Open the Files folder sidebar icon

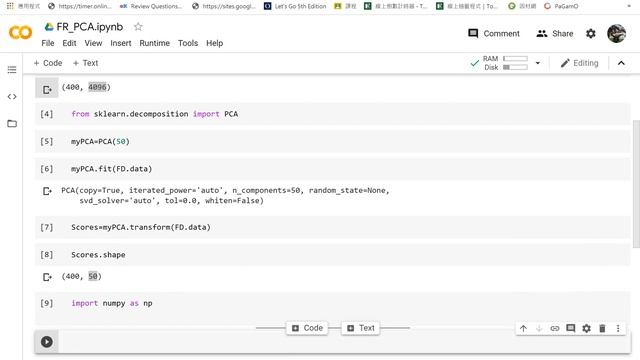click(12, 123)
